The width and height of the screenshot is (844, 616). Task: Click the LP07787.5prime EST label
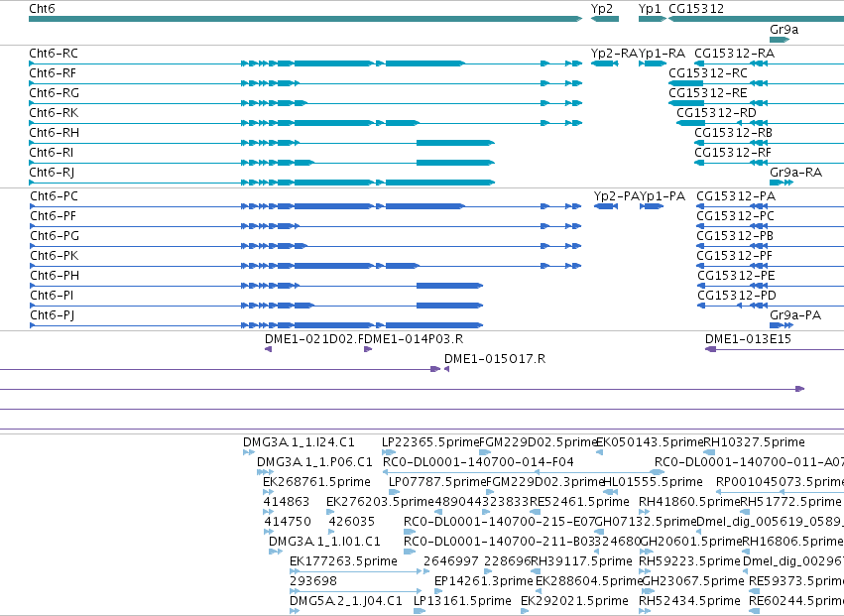pos(437,482)
